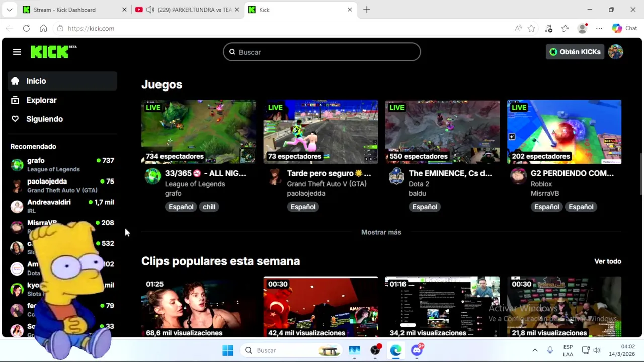Play the 34,2 mil visualizaciones clip
Viewport: 644px width, 362px height.
point(442,307)
